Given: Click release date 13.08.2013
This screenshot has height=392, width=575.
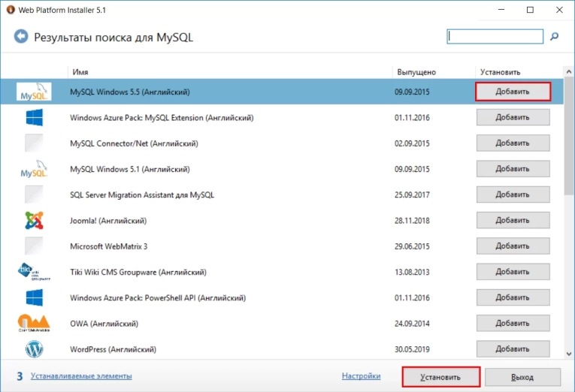Looking at the screenshot, I should [x=412, y=272].
